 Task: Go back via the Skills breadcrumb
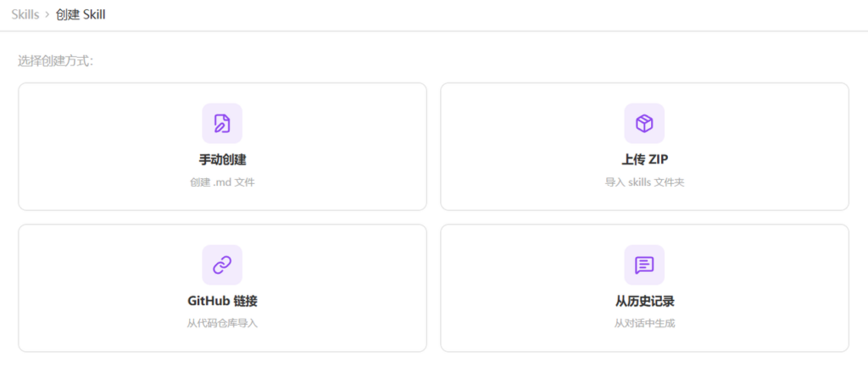[25, 14]
